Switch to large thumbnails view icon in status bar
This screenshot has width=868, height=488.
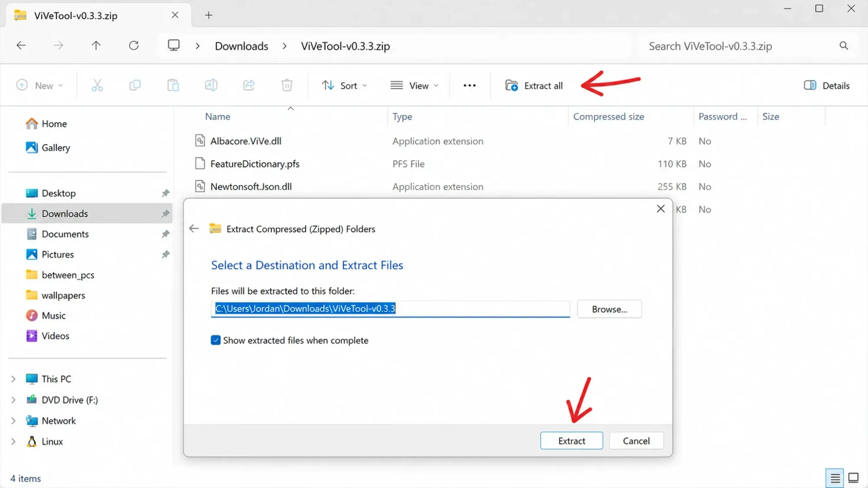coord(853,478)
